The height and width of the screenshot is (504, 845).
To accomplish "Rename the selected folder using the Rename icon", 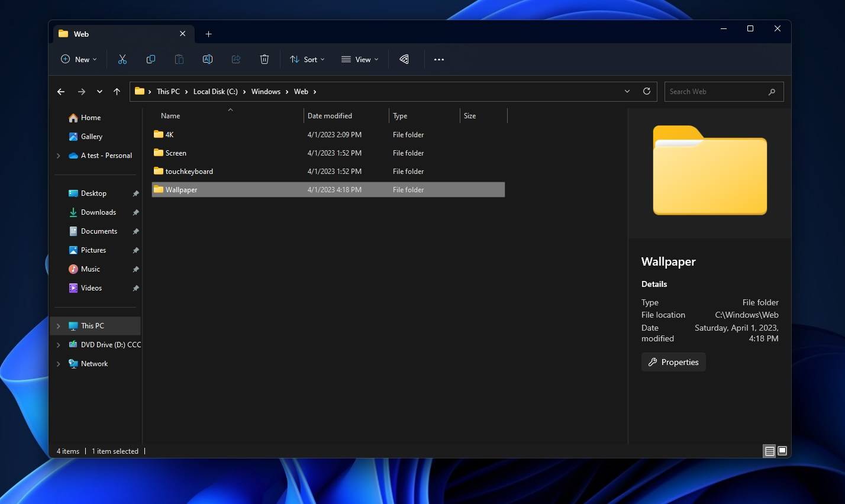I will click(x=208, y=59).
